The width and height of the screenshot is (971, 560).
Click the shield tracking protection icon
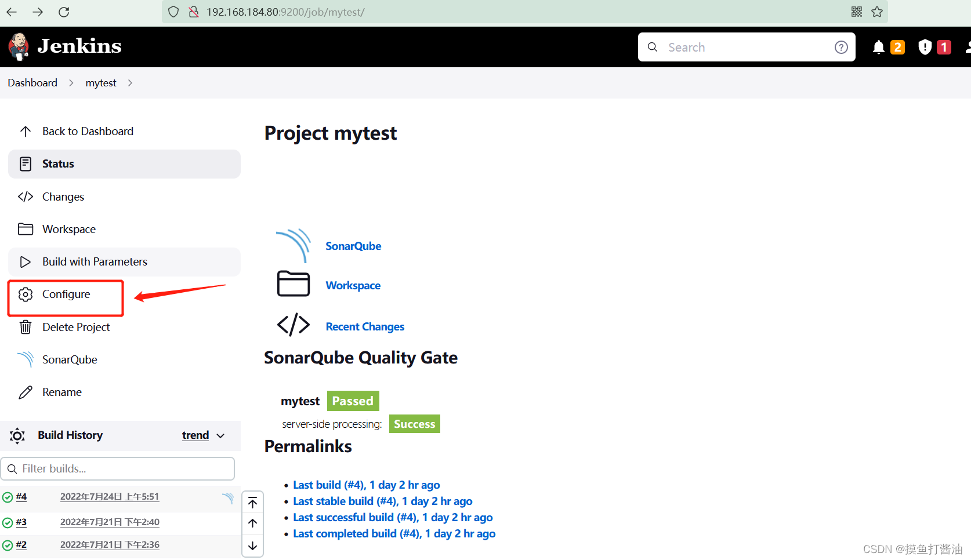pos(173,12)
